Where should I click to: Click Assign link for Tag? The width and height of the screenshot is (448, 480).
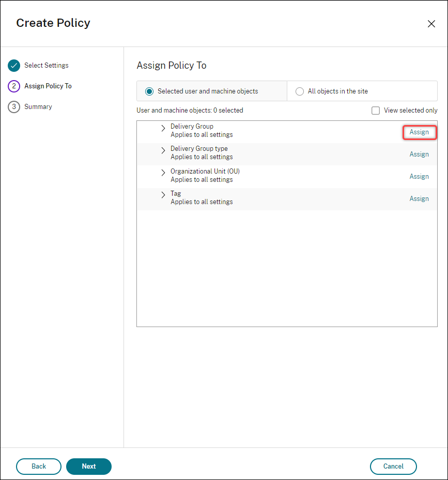[x=419, y=199]
